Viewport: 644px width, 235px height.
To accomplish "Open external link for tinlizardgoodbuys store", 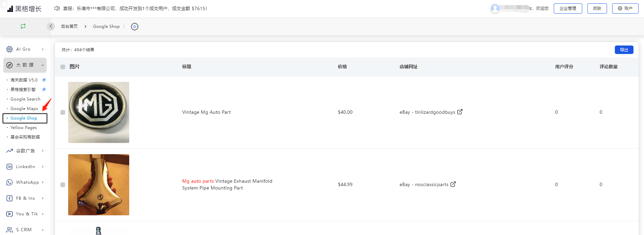I will [460, 112].
